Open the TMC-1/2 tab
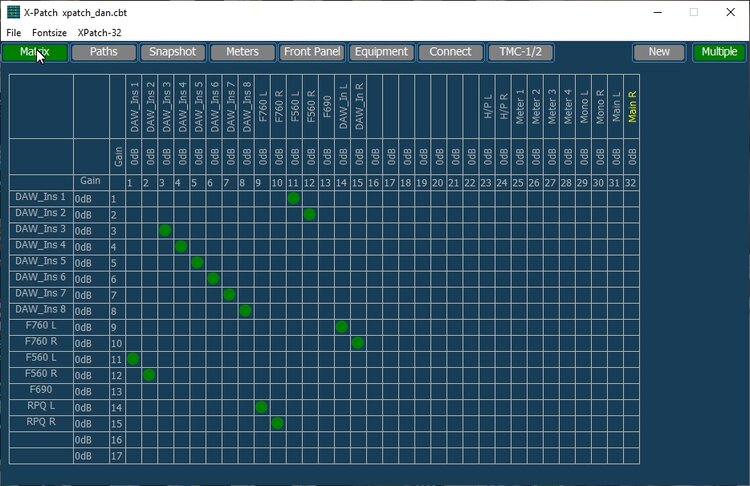 [520, 52]
